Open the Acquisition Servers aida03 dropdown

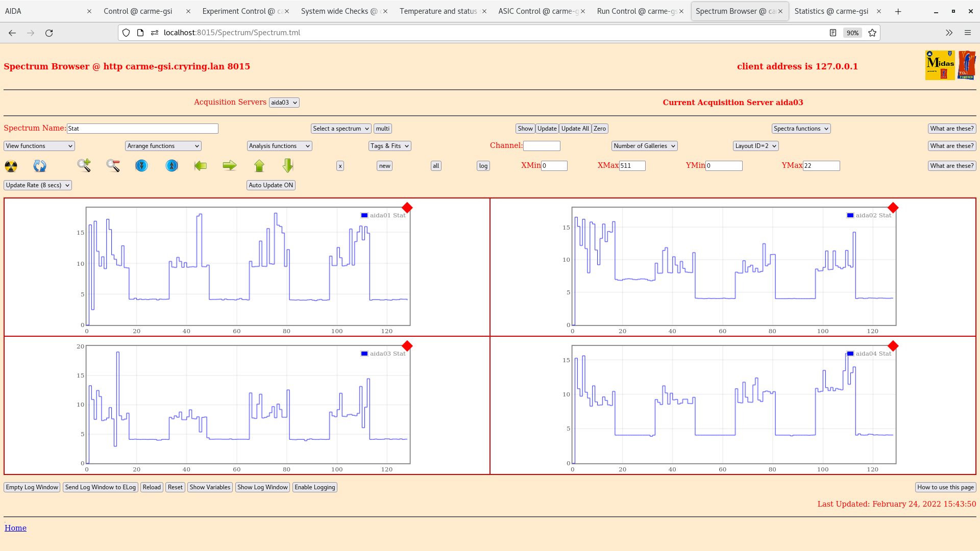click(284, 103)
